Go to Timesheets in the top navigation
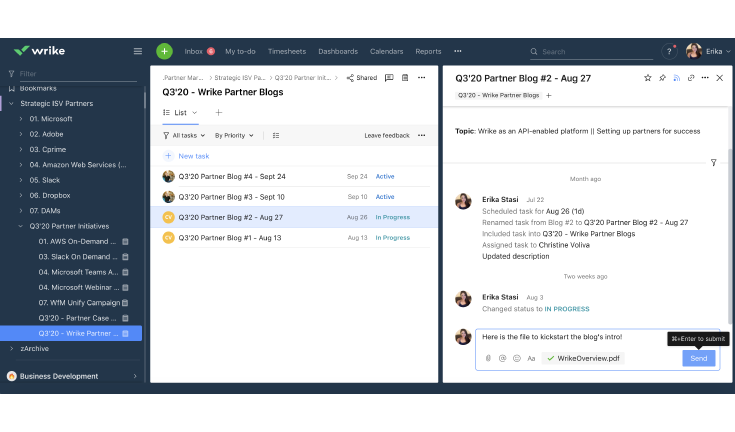The image size is (735, 432). 287,51
